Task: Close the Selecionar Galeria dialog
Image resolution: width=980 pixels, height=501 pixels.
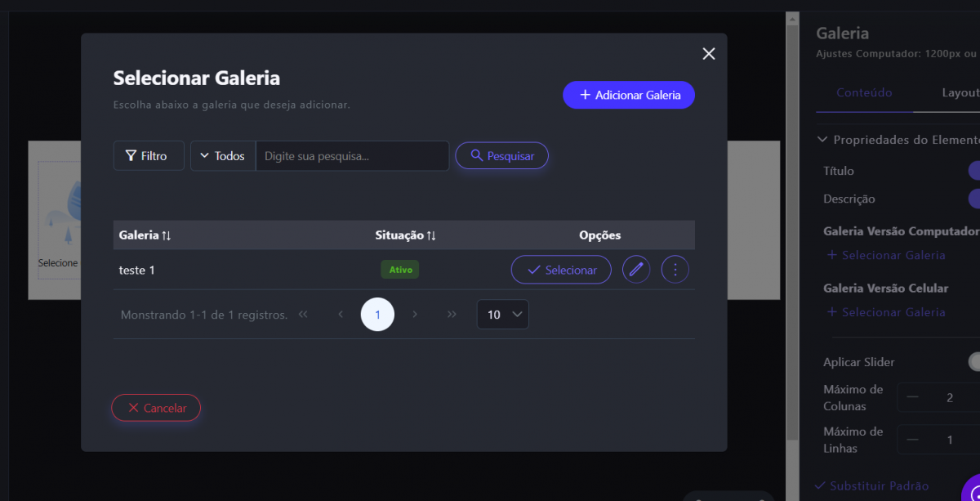Action: [708, 54]
